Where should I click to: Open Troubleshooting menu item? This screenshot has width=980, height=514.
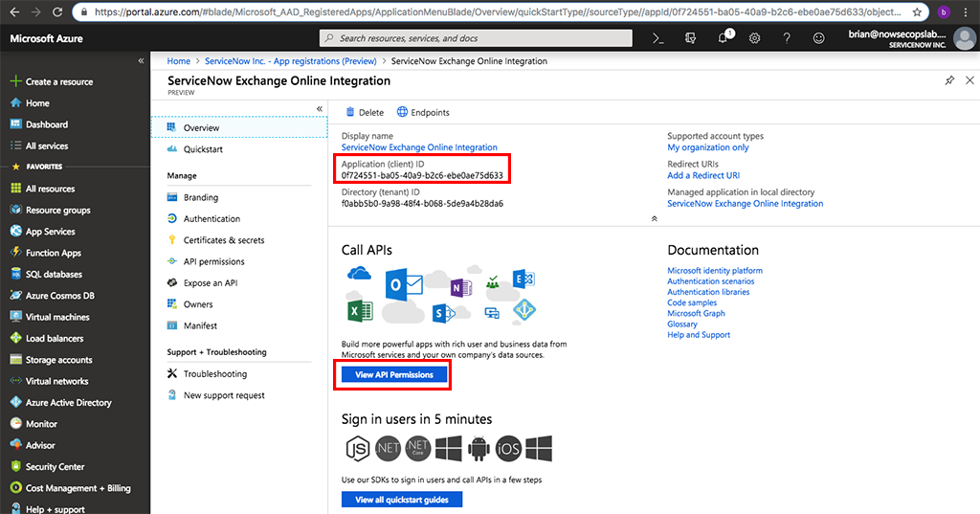(207, 374)
